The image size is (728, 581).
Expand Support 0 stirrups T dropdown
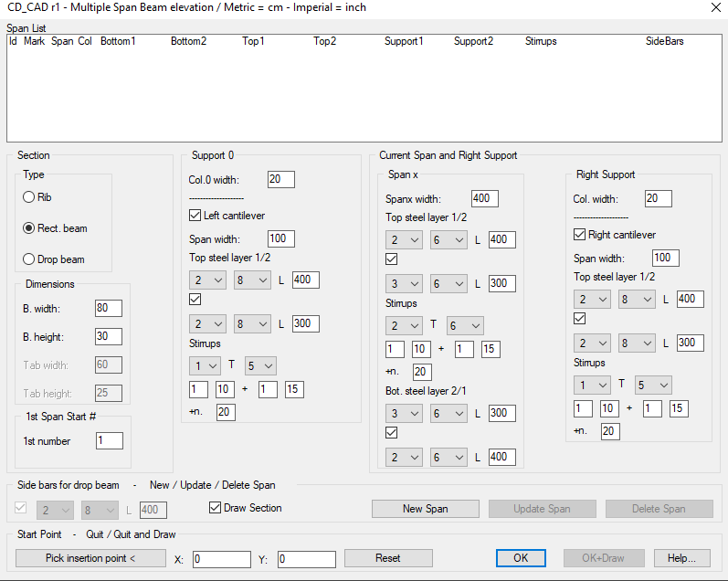(259, 365)
